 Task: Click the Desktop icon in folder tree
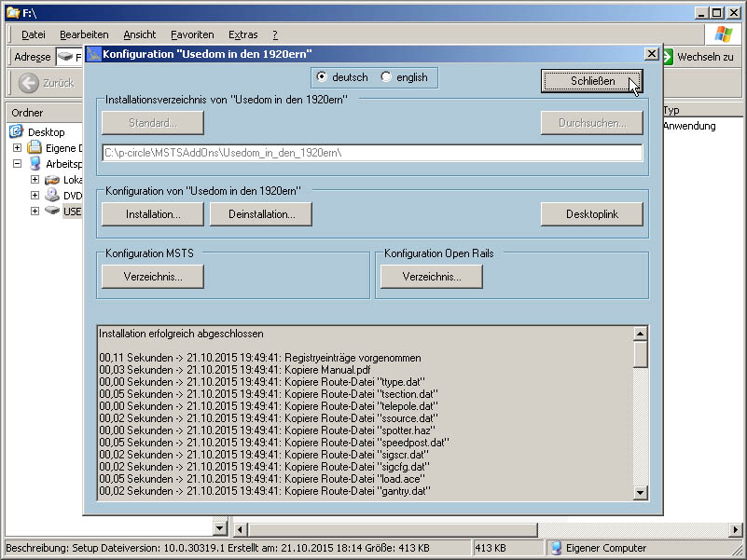tap(16, 132)
